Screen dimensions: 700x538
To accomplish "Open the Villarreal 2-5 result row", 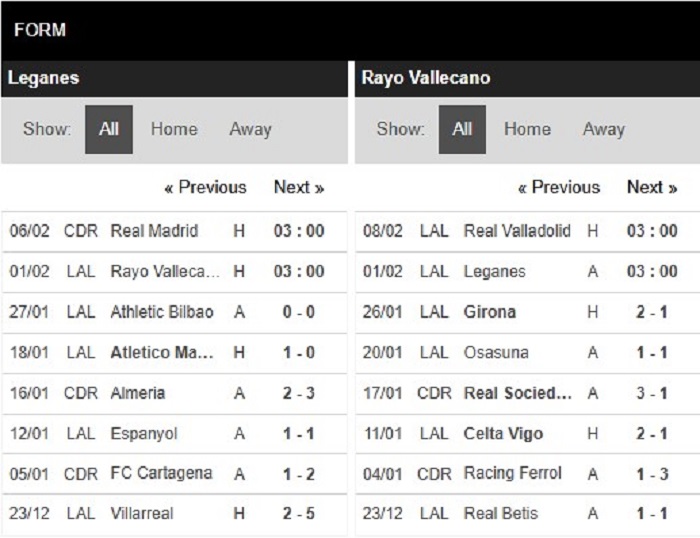I will tap(174, 514).
